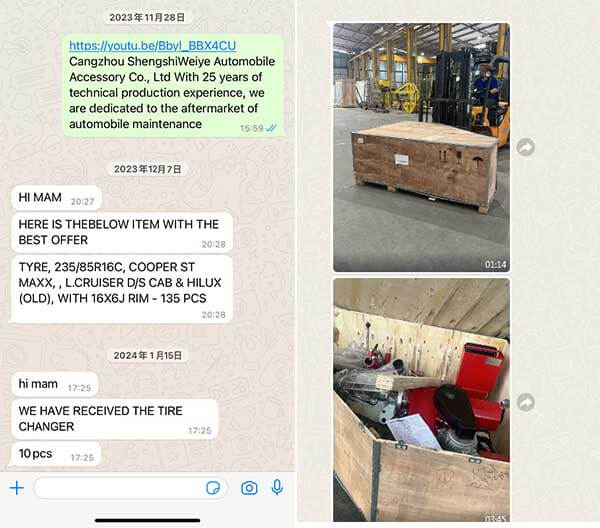This screenshot has width=600, height=528.
Task: Click the message text input field
Action: click(x=131, y=488)
